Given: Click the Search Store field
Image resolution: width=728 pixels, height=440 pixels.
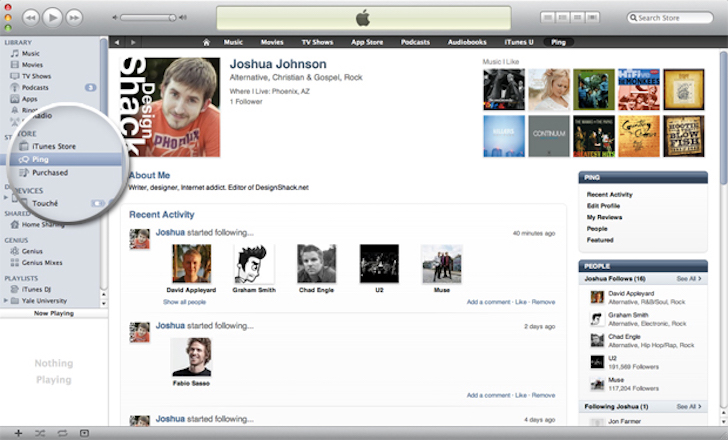Looking at the screenshot, I should tap(675, 18).
